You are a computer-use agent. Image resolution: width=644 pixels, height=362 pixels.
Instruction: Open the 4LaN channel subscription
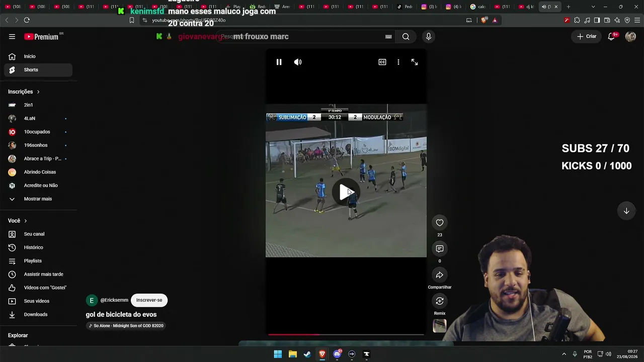click(38, 118)
